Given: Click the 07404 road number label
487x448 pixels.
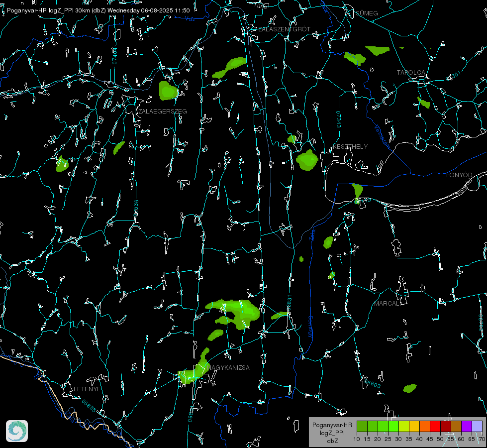Looking at the screenshot, I should (x=114, y=56).
